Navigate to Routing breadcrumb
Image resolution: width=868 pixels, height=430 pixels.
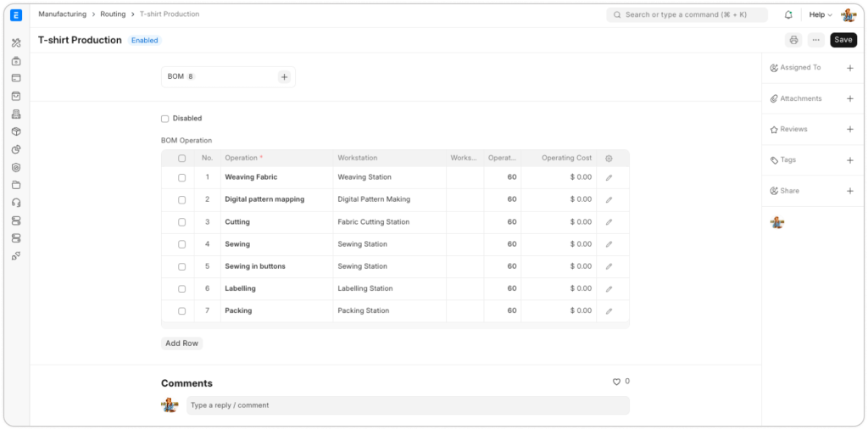(114, 14)
